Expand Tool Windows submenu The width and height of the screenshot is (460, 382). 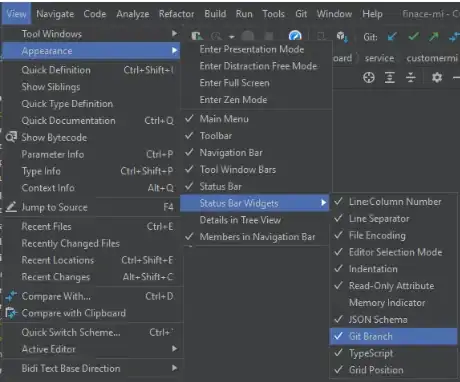91,34
